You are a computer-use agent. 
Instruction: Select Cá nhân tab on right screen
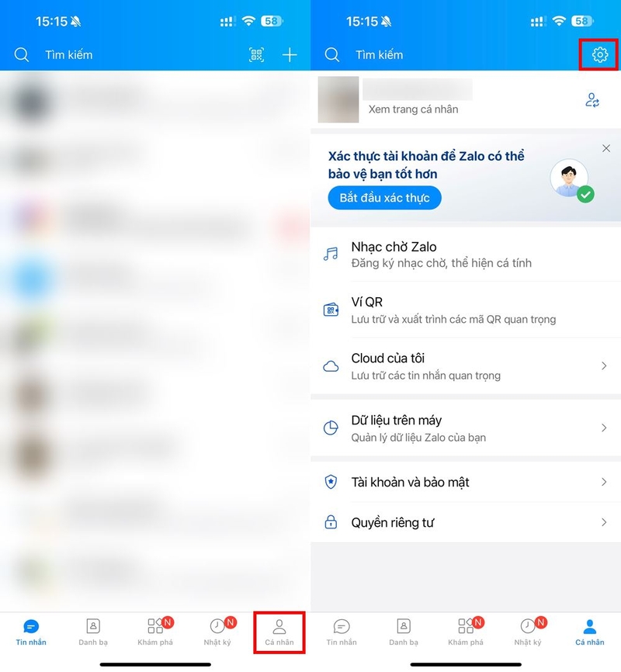click(590, 632)
